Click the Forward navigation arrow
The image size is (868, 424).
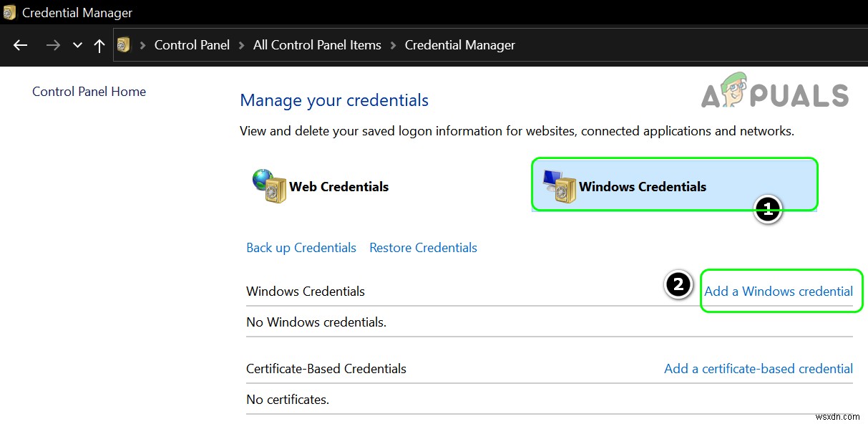pyautogui.click(x=53, y=45)
